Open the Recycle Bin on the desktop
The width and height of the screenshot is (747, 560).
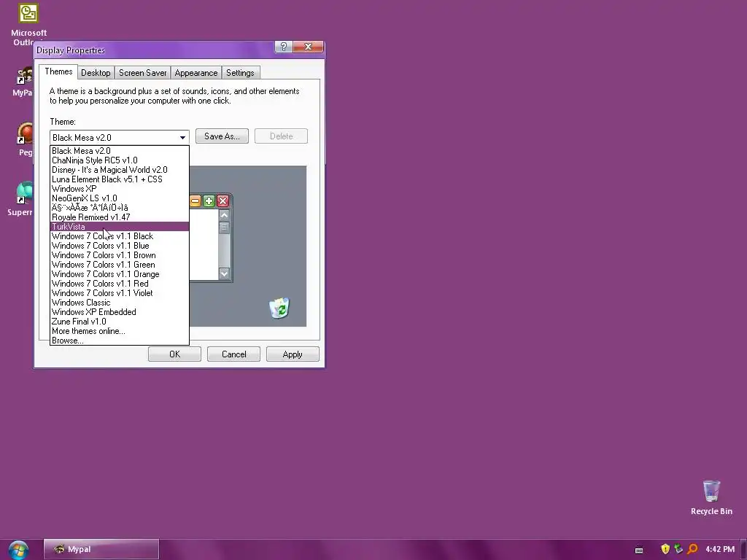point(711,497)
